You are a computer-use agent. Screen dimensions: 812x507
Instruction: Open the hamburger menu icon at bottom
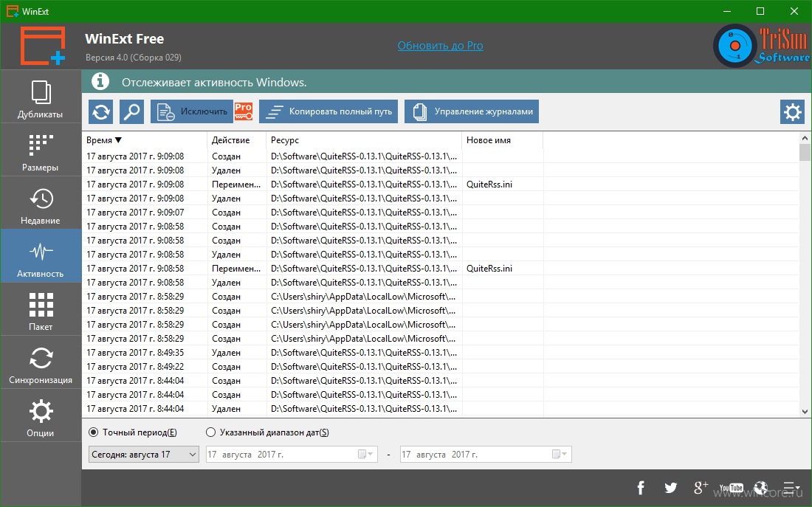click(791, 487)
